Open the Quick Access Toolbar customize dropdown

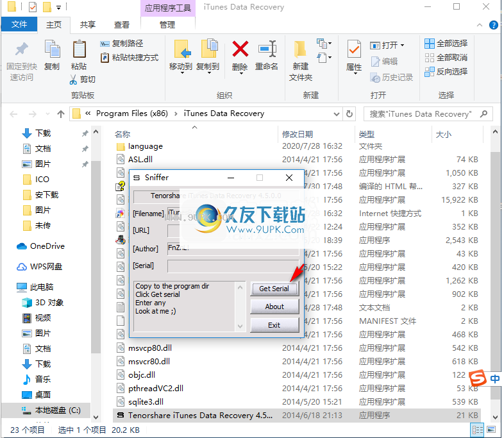coord(58,7)
